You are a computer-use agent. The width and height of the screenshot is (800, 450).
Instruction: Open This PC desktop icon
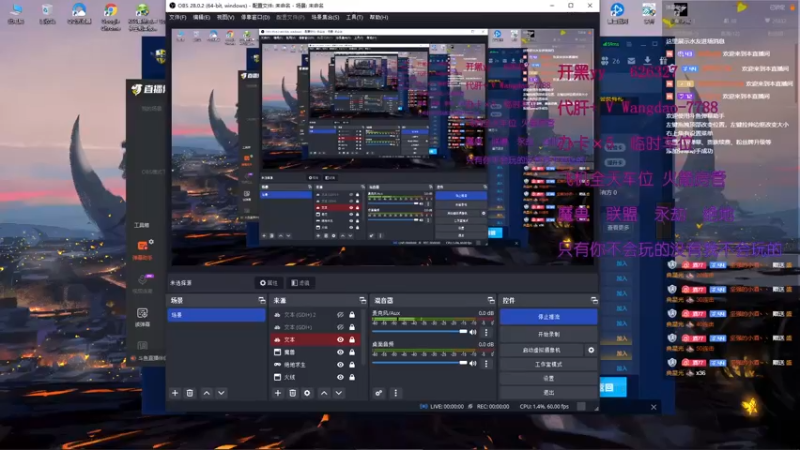[16, 14]
